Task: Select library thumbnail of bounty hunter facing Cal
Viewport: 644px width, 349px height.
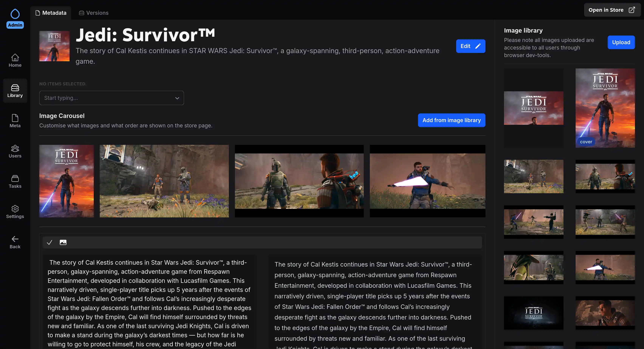Action: [605, 176]
